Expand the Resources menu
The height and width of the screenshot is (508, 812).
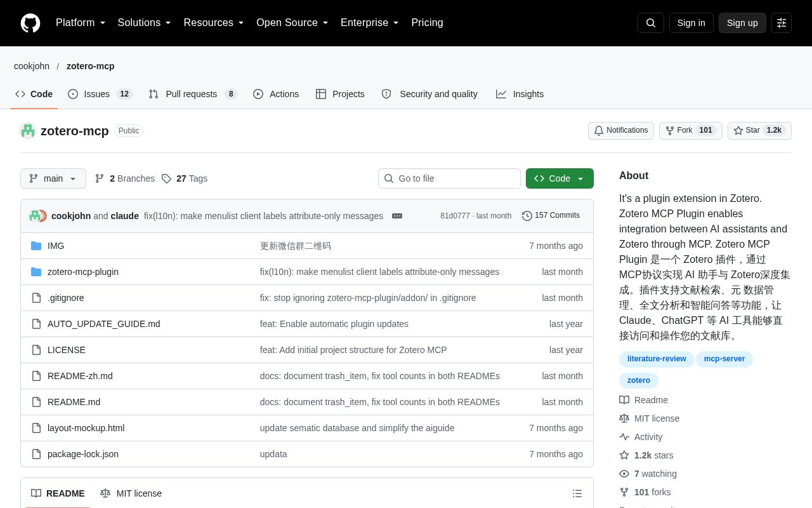pyautogui.click(x=214, y=23)
